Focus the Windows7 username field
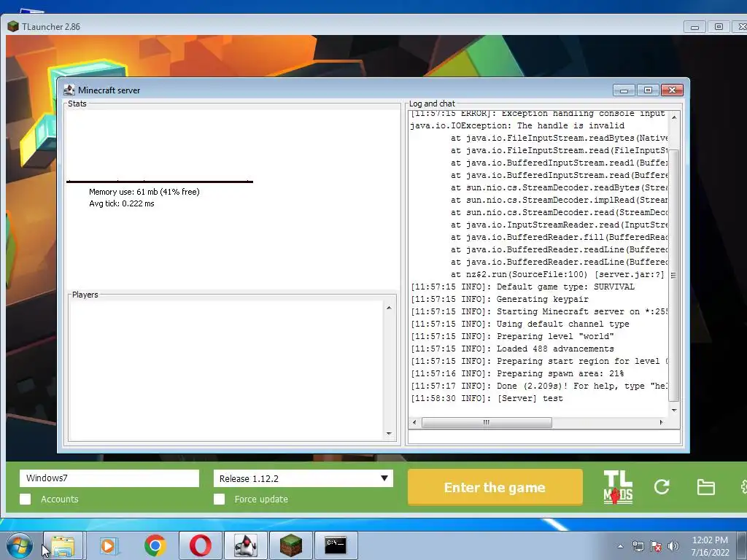 pos(109,478)
